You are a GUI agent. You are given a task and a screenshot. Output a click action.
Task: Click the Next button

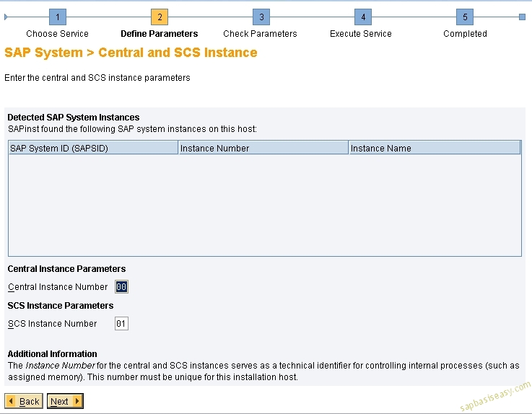[x=65, y=401]
